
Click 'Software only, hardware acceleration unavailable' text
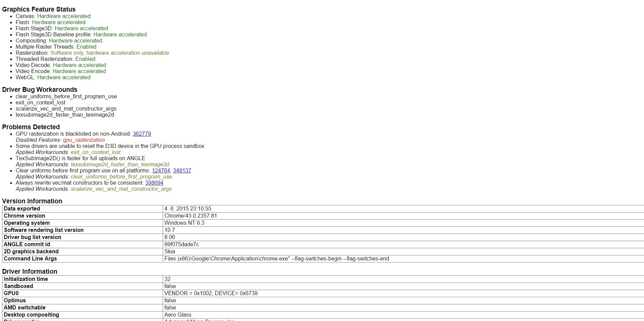[x=110, y=53]
